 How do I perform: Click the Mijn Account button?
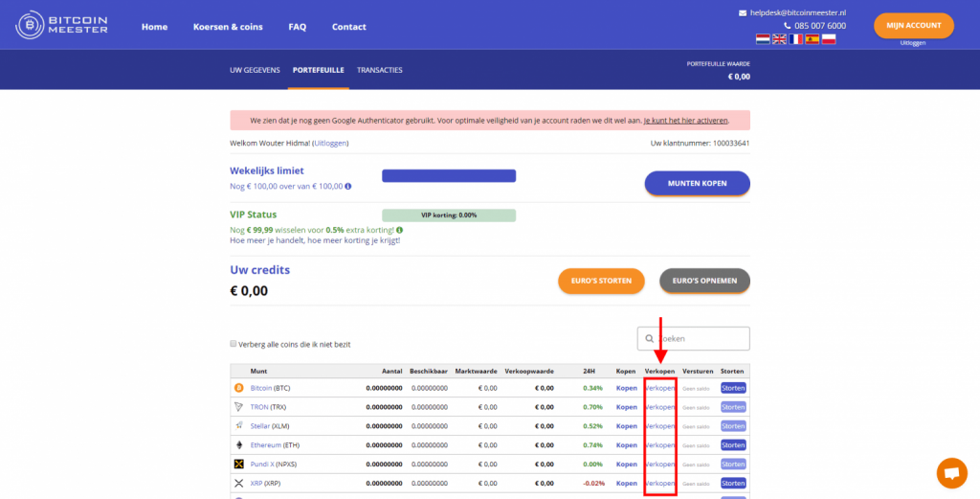point(914,26)
